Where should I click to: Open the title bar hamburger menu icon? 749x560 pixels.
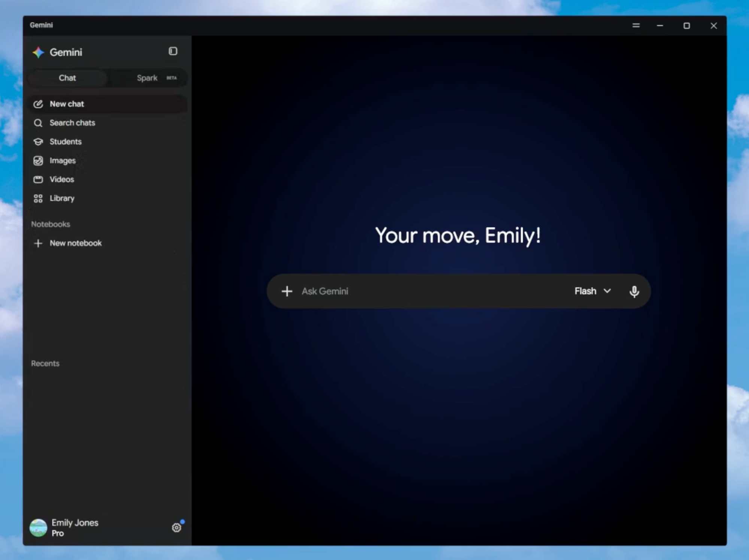[x=636, y=25]
